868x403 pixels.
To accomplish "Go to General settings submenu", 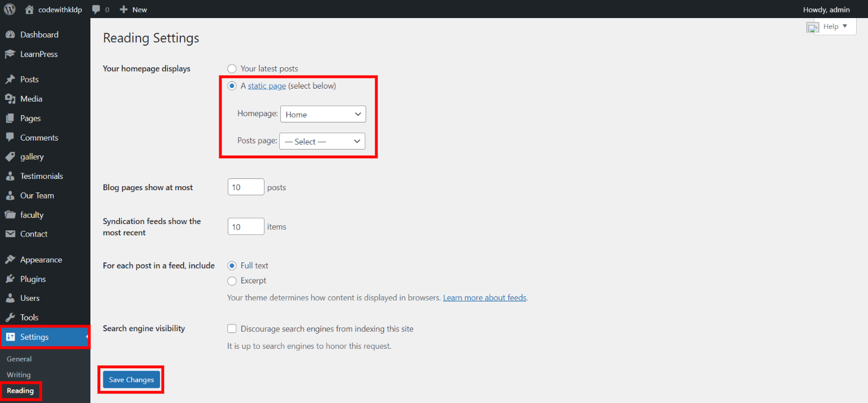I will click(19, 359).
